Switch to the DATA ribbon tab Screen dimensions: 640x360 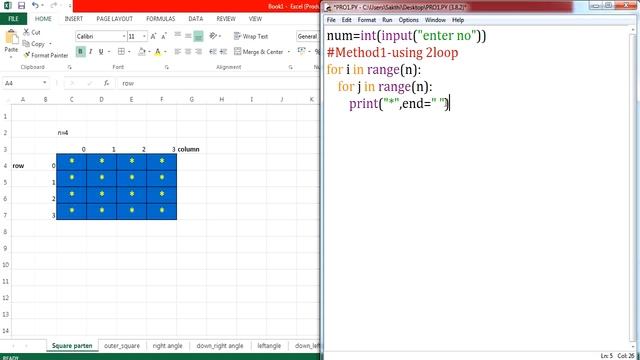pyautogui.click(x=196, y=19)
